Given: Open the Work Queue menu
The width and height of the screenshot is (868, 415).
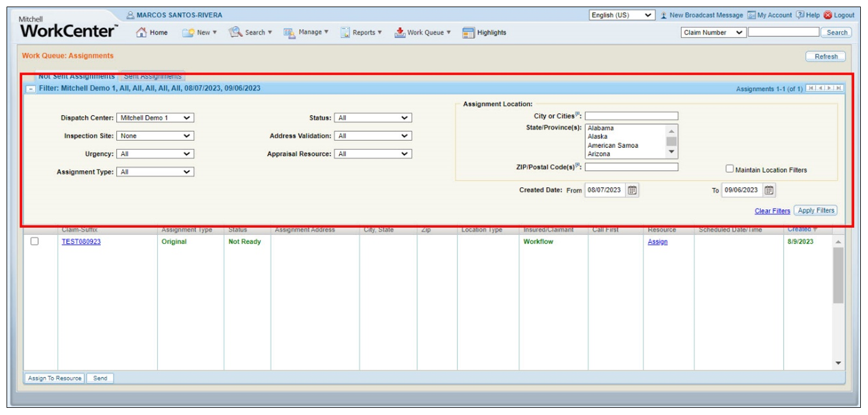Looking at the screenshot, I should [x=423, y=33].
